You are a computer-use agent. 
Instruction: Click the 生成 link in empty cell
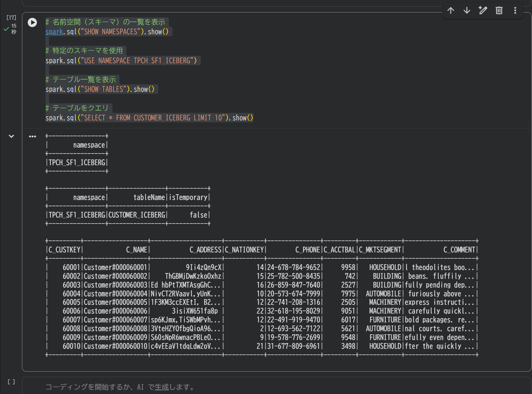pyautogui.click(x=162, y=387)
